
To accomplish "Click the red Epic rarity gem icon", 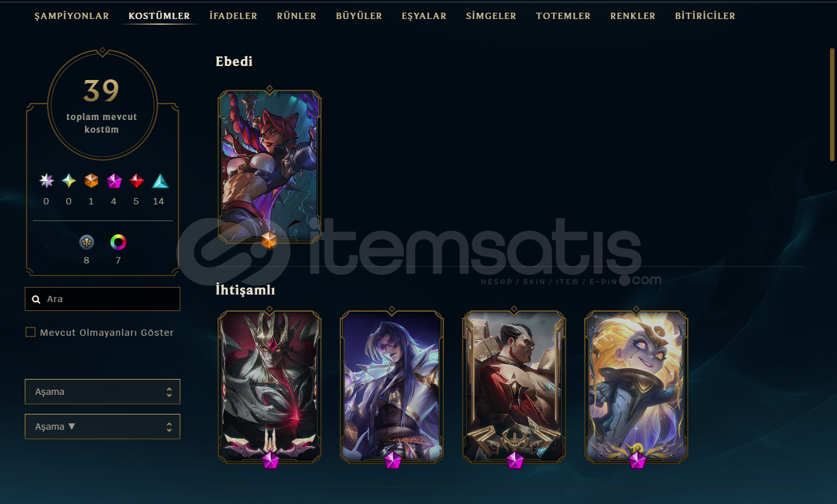I will pos(137,182).
